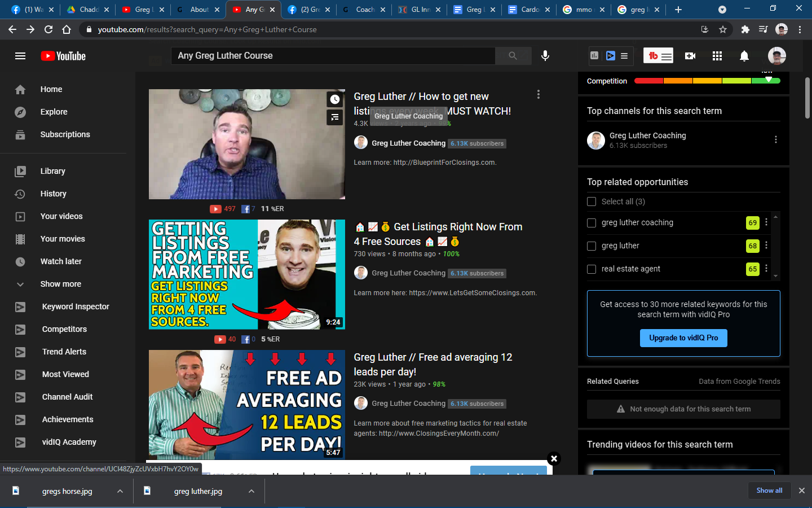Open options menu for keyword scored 68
The height and width of the screenshot is (508, 812).
pos(766,246)
